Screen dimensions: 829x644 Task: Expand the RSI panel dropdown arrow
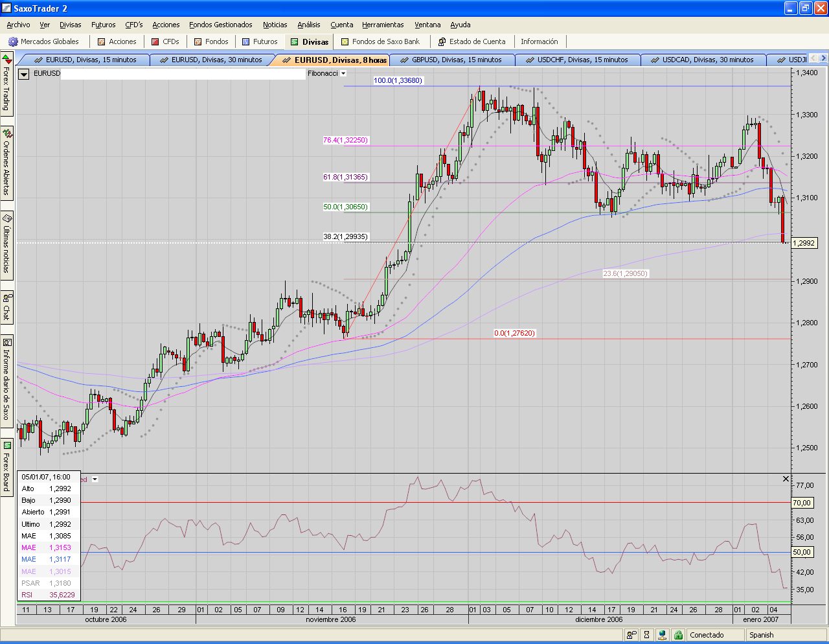(x=95, y=479)
